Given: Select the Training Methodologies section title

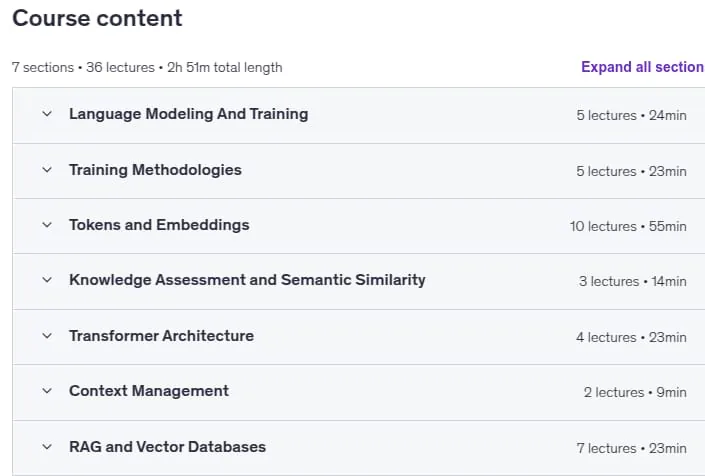Looking at the screenshot, I should tap(155, 170).
